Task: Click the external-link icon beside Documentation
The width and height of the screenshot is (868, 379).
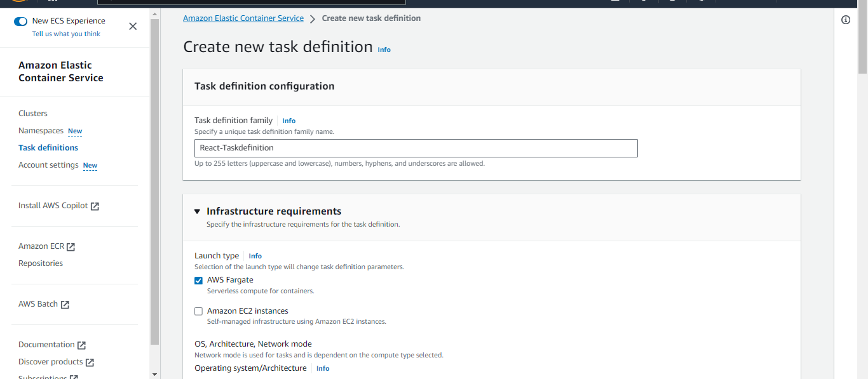Action: 81,345
